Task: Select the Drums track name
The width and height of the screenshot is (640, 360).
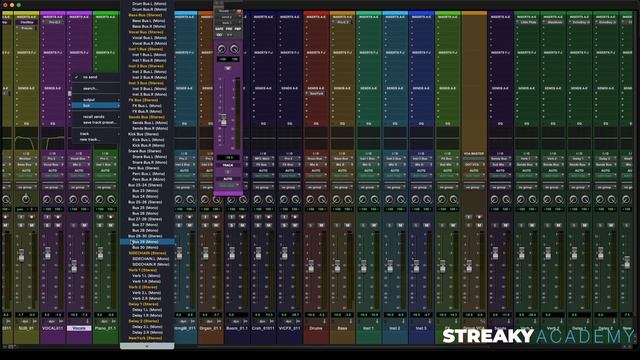Action: [316, 328]
